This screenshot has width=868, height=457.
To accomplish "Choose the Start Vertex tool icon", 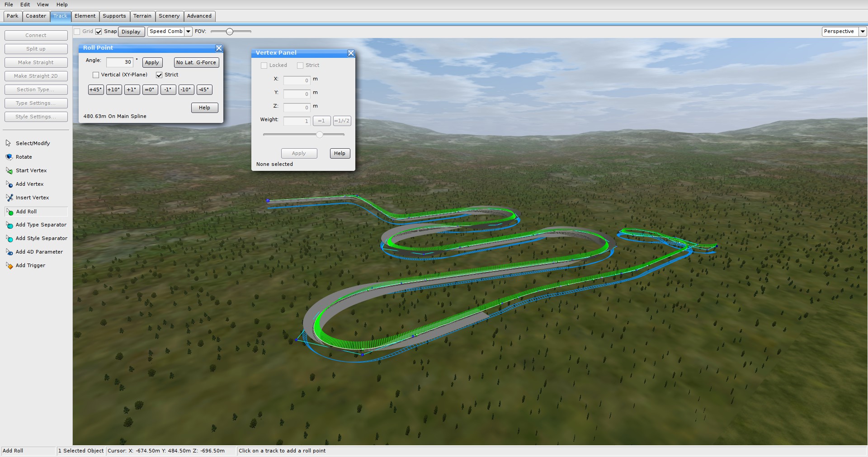I will coord(9,170).
